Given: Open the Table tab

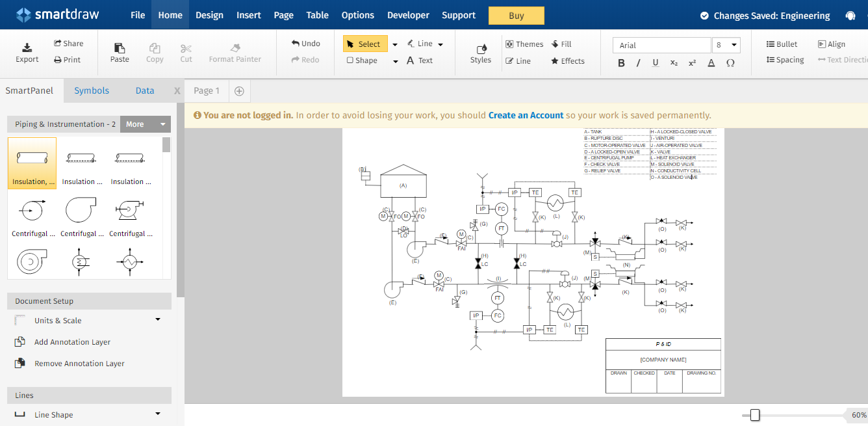Looking at the screenshot, I should (317, 15).
